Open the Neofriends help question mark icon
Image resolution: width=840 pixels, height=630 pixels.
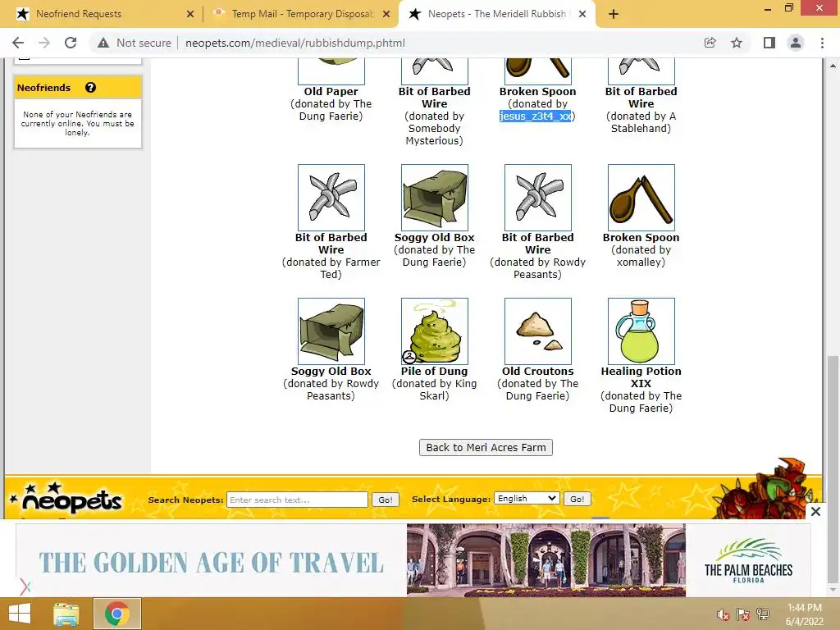point(90,87)
